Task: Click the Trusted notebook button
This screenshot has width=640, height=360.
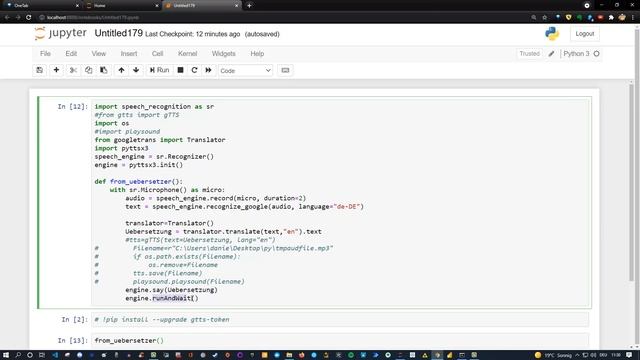Action: coord(529,53)
